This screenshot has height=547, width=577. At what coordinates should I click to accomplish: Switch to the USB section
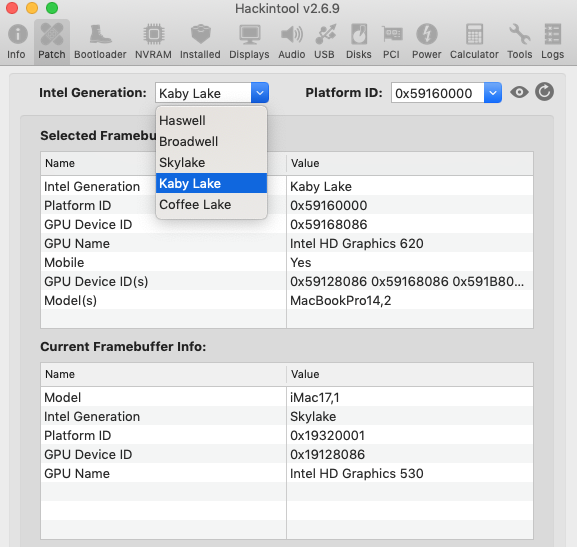325,42
